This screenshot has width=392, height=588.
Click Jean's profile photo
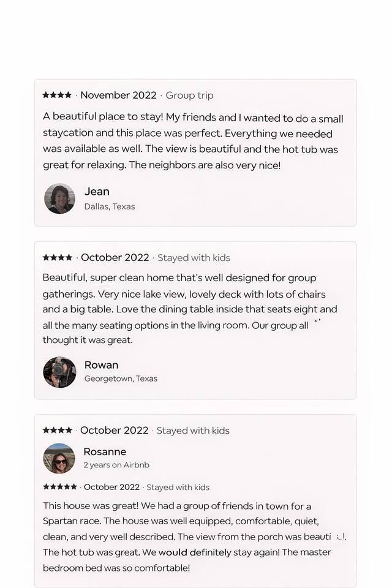click(59, 198)
